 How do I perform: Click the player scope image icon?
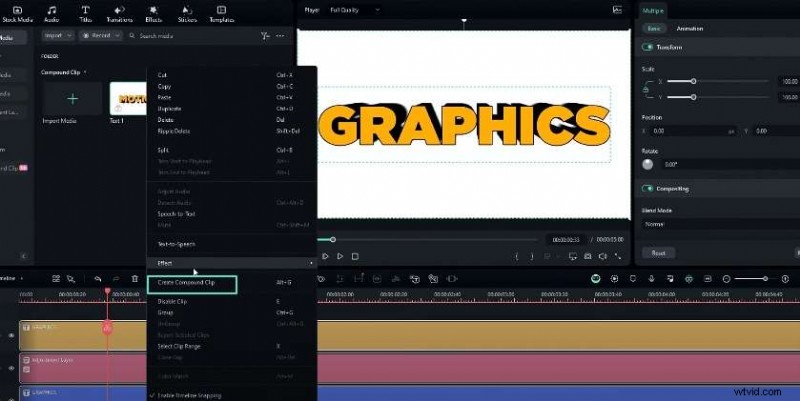617,10
